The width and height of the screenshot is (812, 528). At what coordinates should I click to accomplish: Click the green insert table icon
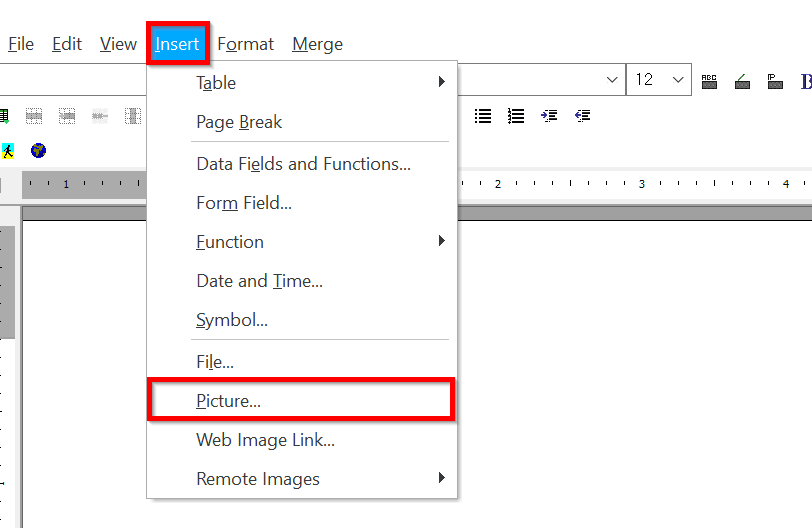click(4, 116)
